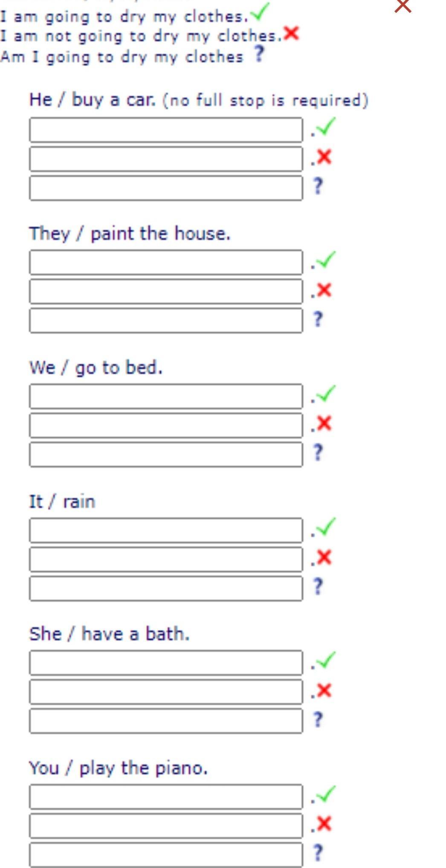This screenshot has width=446, height=868.
Task: Click negative field for She / have a bath
Action: [166, 692]
